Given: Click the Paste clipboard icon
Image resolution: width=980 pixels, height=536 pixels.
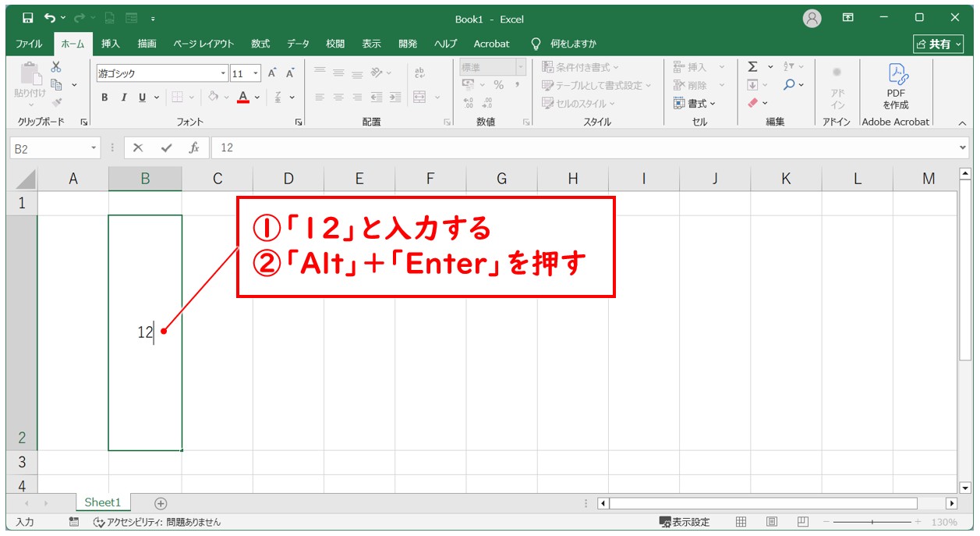Looking at the screenshot, I should pos(30,74).
